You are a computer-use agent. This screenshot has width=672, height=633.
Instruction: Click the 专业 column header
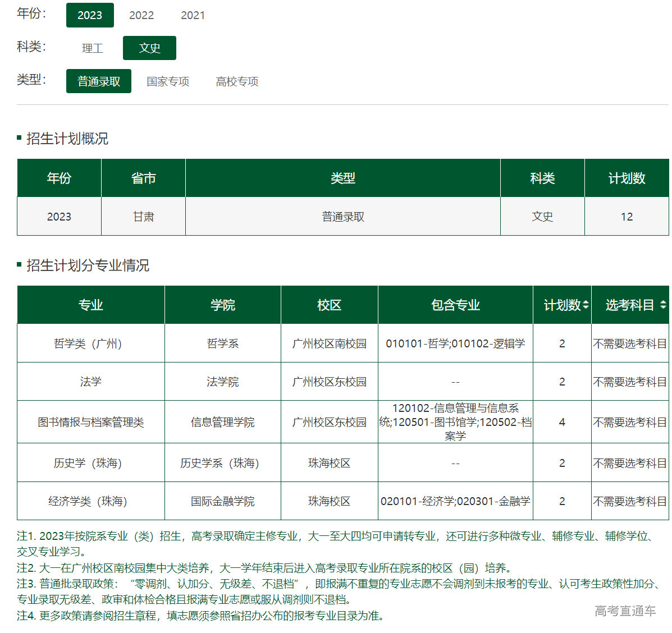pos(91,305)
